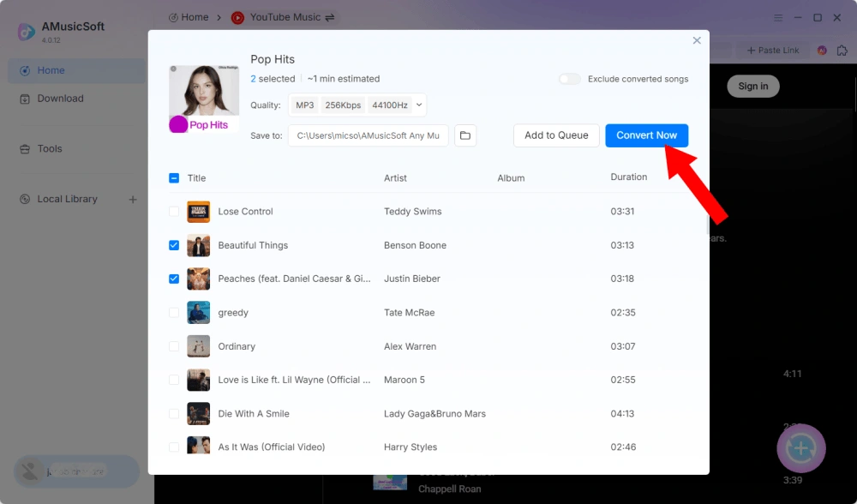Click the round avatar icon beside Paste Link

click(x=822, y=51)
